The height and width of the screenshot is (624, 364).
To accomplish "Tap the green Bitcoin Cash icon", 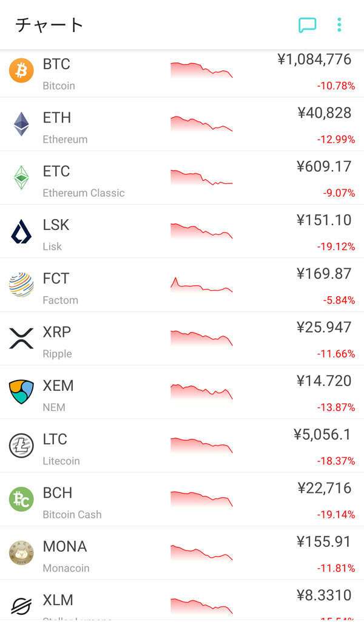I will pos(21,499).
